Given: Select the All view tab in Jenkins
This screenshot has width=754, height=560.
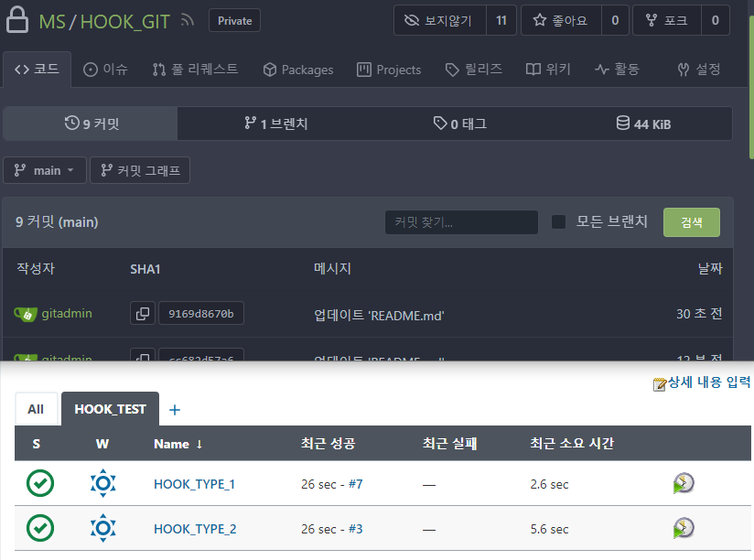Looking at the screenshot, I should coord(36,409).
